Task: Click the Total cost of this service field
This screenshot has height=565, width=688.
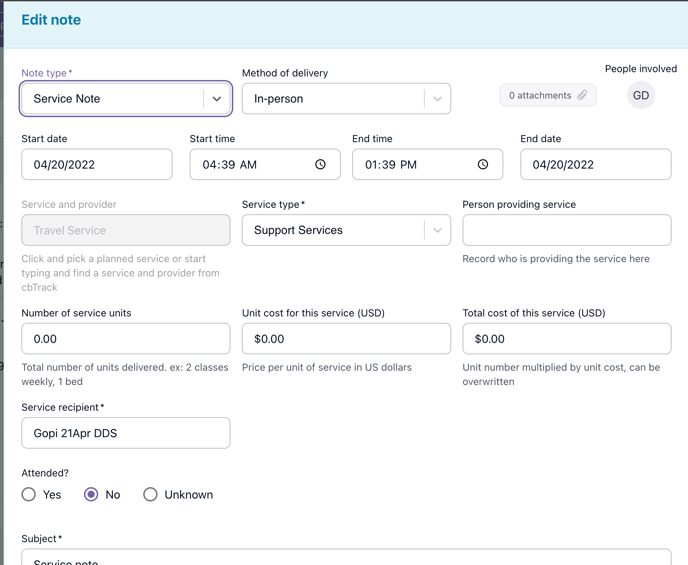Action: point(566,339)
